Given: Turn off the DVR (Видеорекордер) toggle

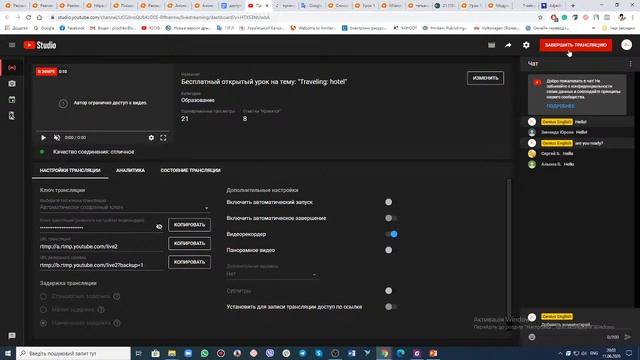Looking at the screenshot, I should (391, 234).
